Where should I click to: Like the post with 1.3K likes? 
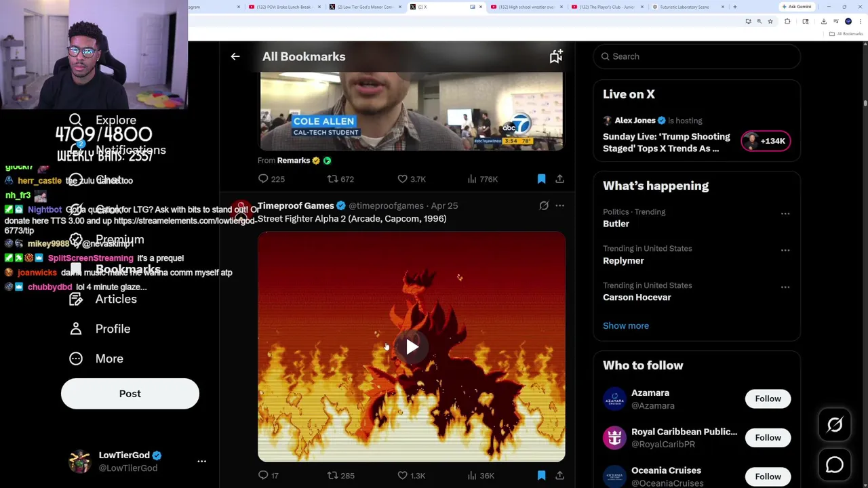412,476
